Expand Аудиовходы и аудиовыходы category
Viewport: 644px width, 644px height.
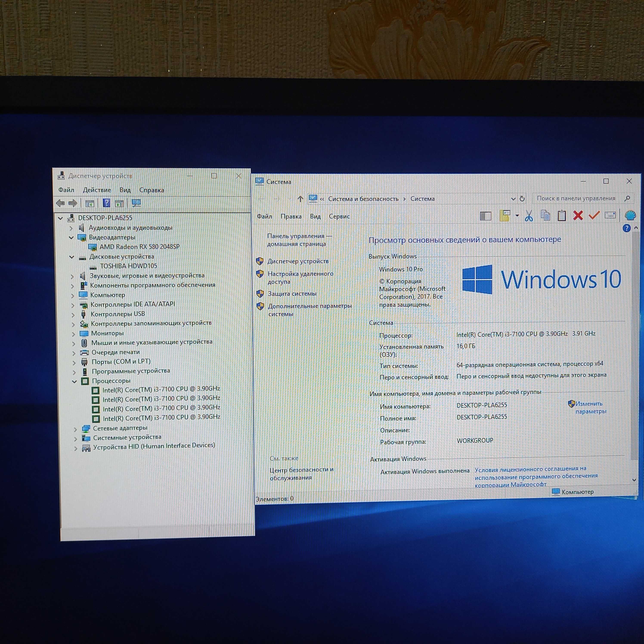[x=71, y=228]
